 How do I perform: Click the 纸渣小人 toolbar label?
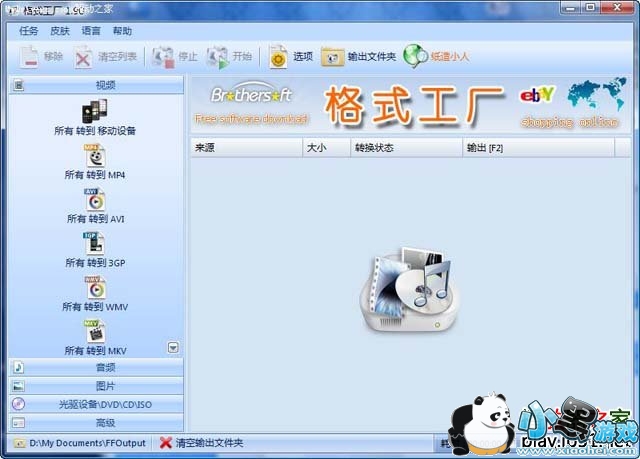point(449,57)
